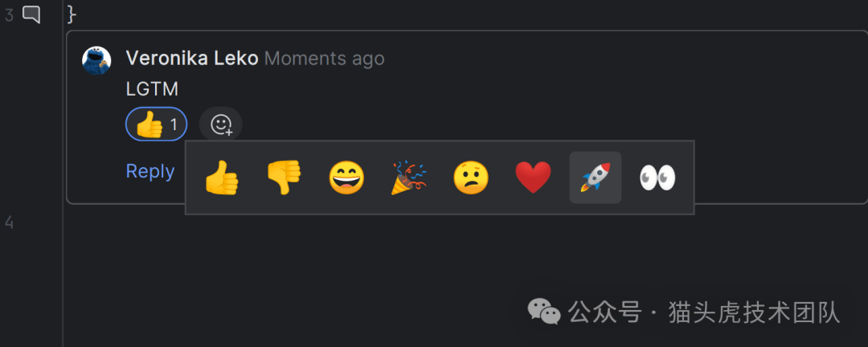868x347 pixels.
Task: Click the Reply link under the comment
Action: click(x=150, y=171)
